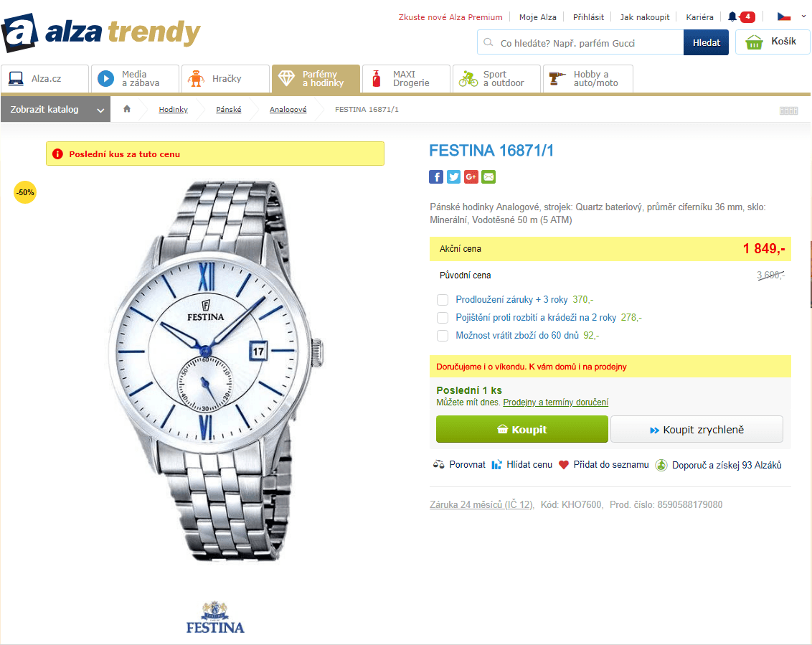Open Prodejny a termíny doručení link

555,402
